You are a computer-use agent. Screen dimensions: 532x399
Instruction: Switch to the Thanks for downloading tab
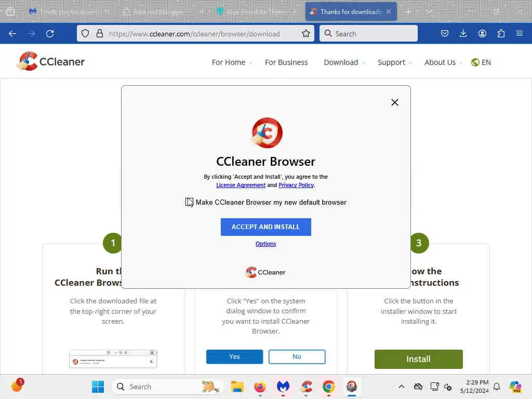tap(351, 12)
